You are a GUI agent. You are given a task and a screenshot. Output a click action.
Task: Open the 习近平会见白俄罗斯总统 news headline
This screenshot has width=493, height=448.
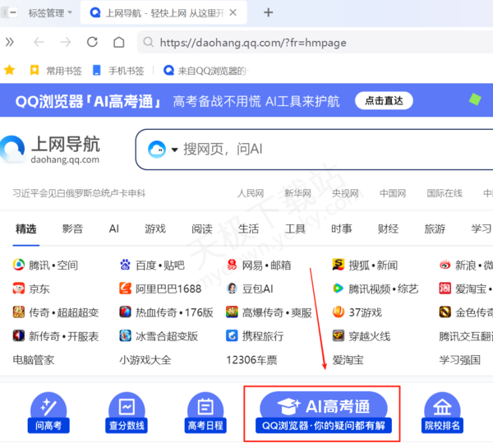[79, 193]
